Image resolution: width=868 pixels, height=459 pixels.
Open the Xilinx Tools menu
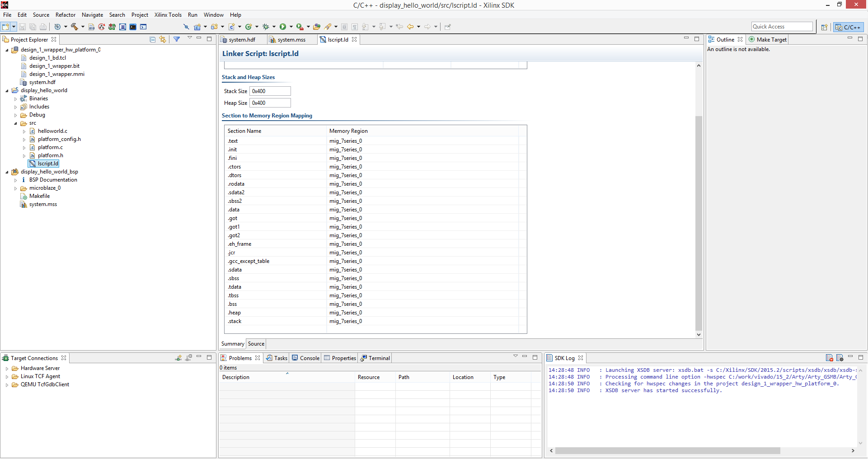(168, 15)
